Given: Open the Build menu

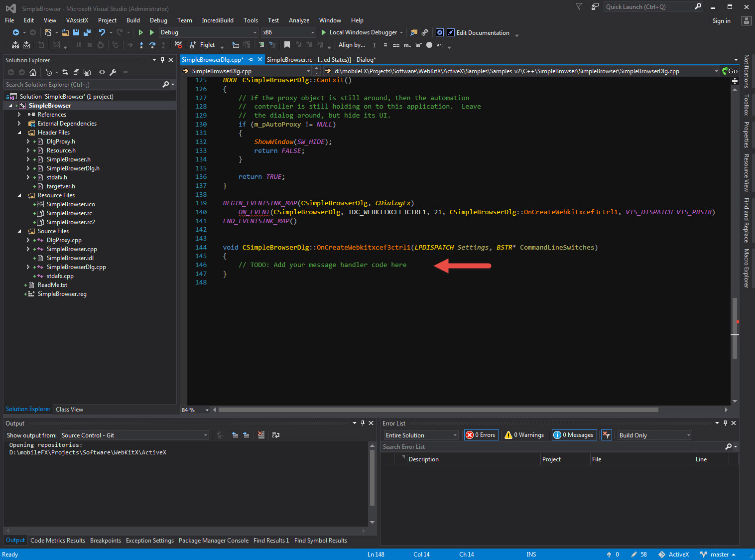Looking at the screenshot, I should click(x=133, y=20).
